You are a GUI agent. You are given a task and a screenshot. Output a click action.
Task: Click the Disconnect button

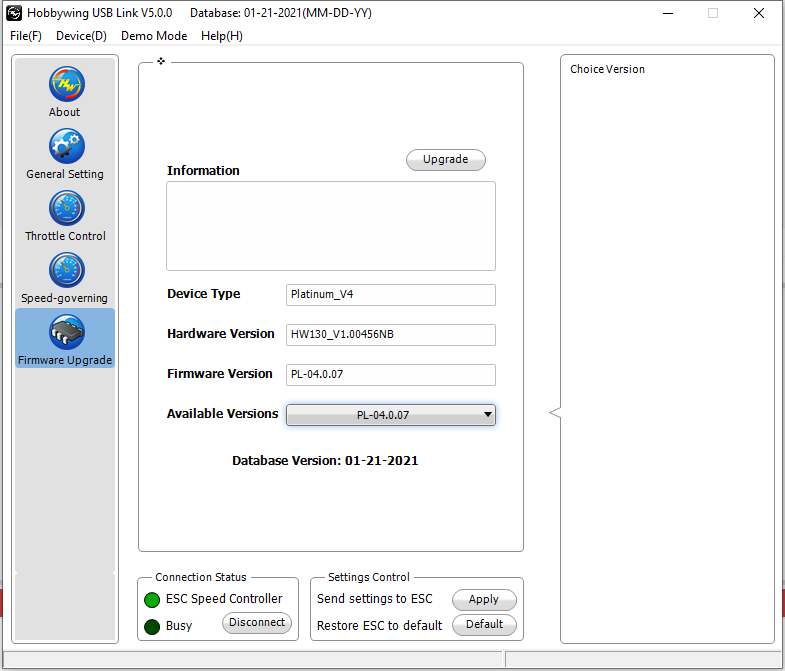coord(257,623)
